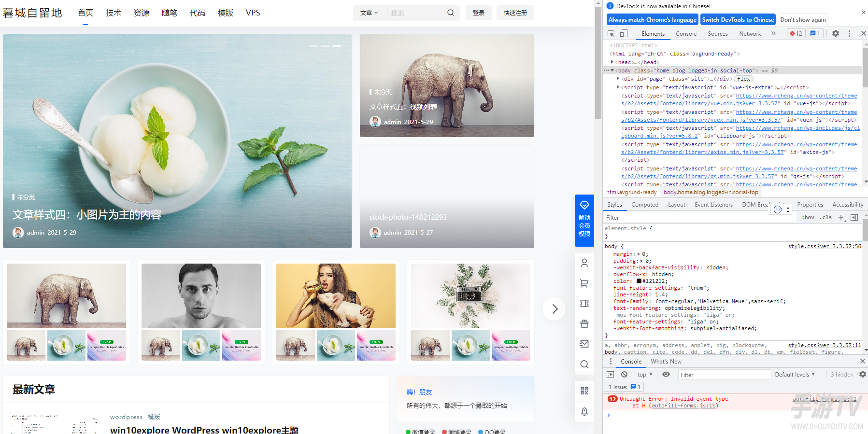Open the elephant 视频列表 article thumbnail
This screenshot has width=868, height=434.
(x=447, y=85)
